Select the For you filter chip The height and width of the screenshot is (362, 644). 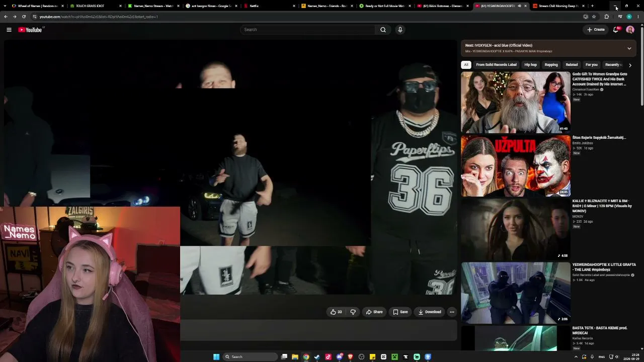tap(591, 65)
